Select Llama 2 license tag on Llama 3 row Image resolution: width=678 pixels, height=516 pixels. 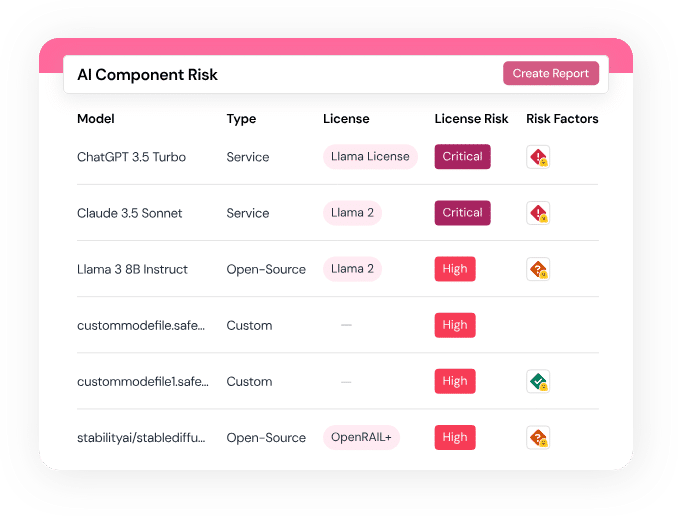pos(352,269)
